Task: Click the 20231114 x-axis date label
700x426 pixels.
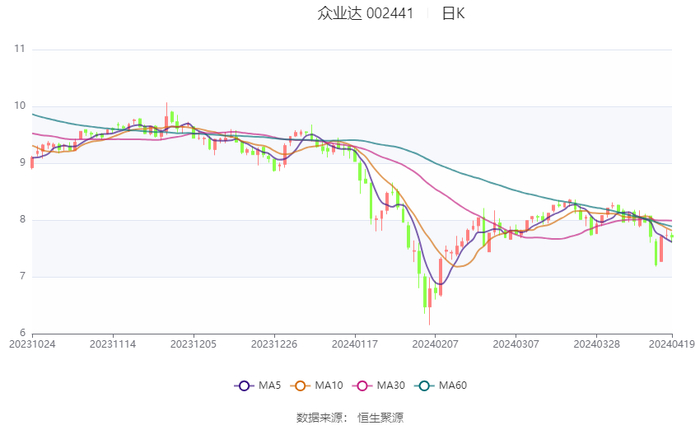Action: pos(113,343)
